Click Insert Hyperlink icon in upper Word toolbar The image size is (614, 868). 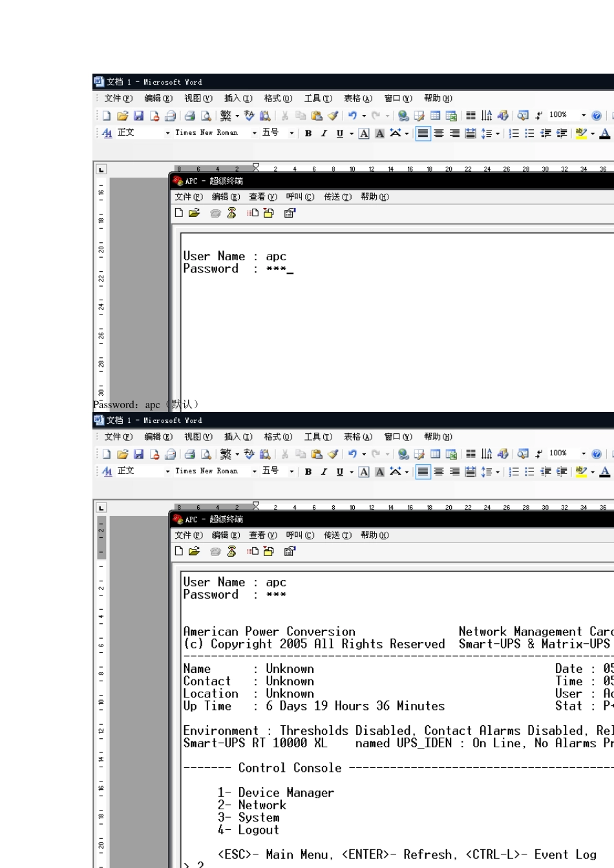pyautogui.click(x=403, y=116)
